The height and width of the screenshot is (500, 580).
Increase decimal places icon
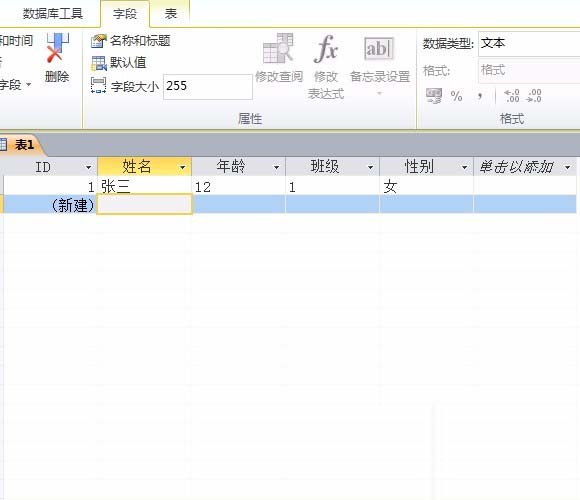tap(512, 96)
